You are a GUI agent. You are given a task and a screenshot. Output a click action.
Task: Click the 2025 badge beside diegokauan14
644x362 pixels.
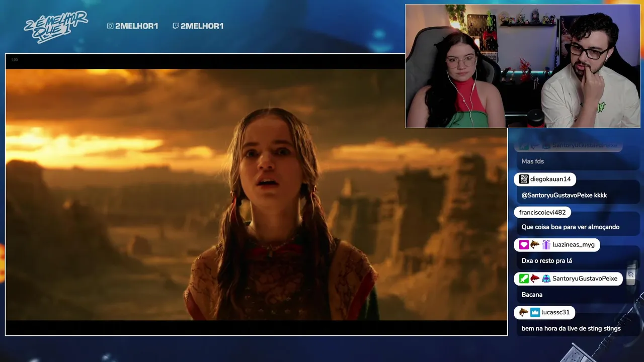coord(524,179)
